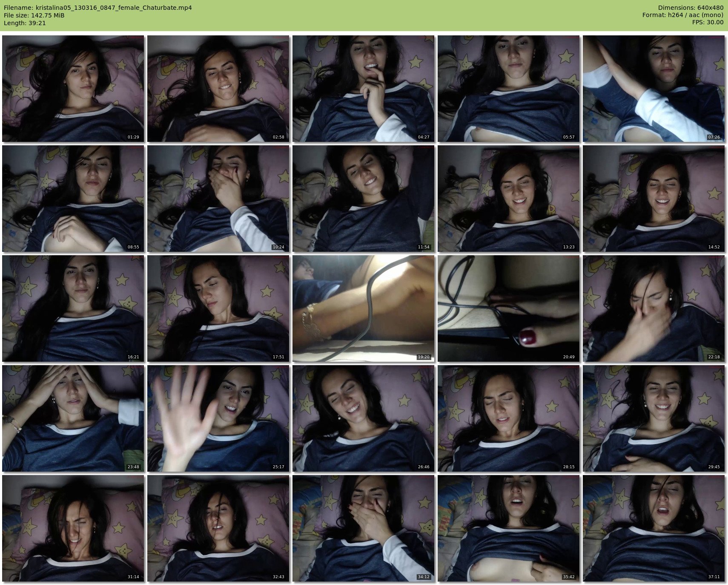Image resolution: width=728 pixels, height=585 pixels.
Task: Click the 'File size: 142.75 MiB' text
Action: coord(34,15)
